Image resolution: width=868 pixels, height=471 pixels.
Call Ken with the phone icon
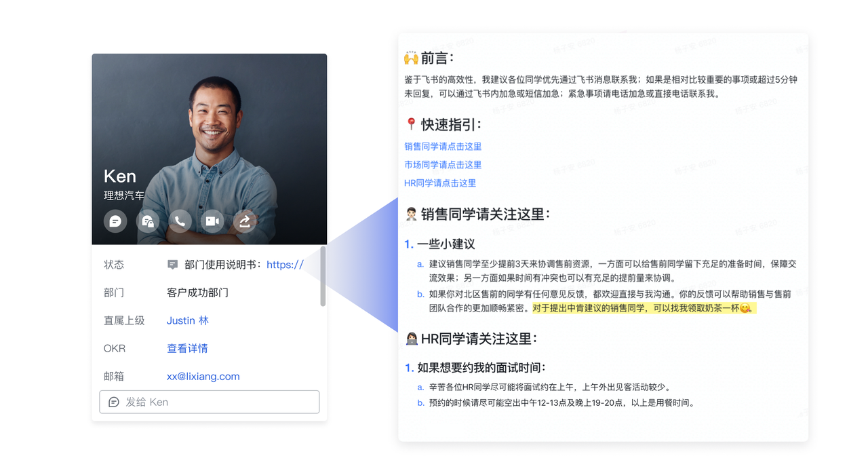(180, 221)
